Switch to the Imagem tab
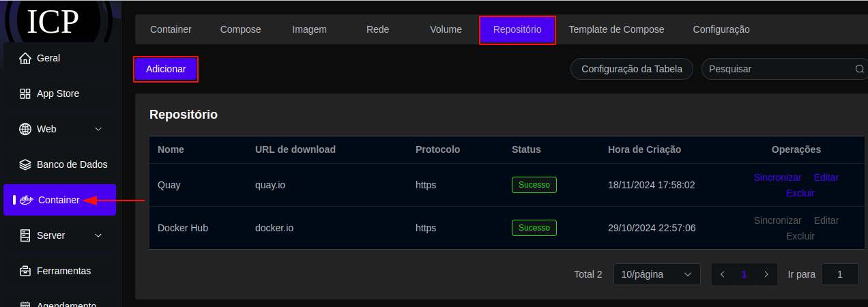Image resolution: width=868 pixels, height=307 pixels. [309, 29]
